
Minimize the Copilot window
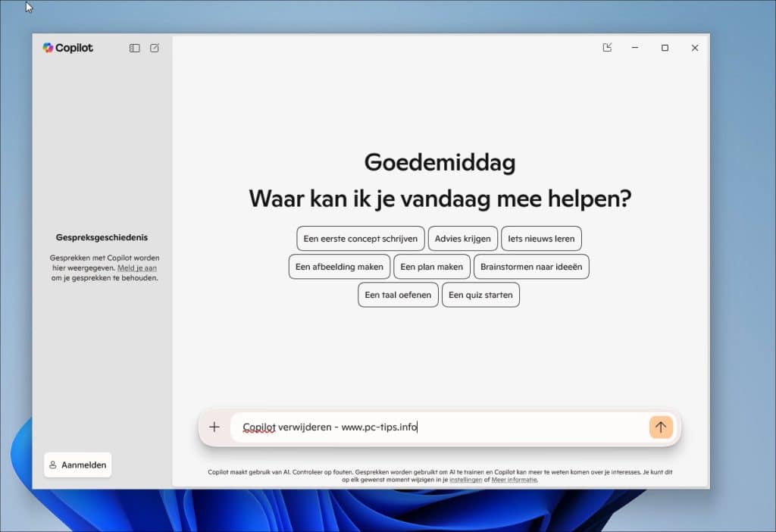coord(635,48)
